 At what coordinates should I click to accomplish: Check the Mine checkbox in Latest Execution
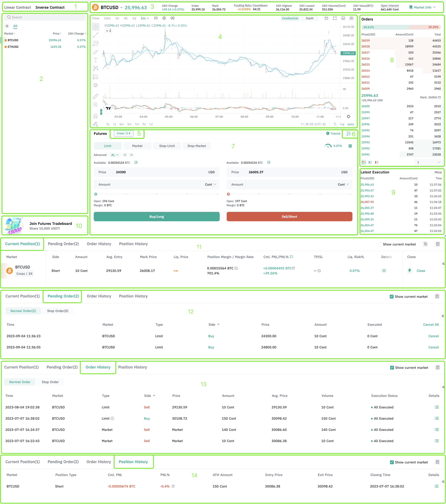[x=432, y=172]
